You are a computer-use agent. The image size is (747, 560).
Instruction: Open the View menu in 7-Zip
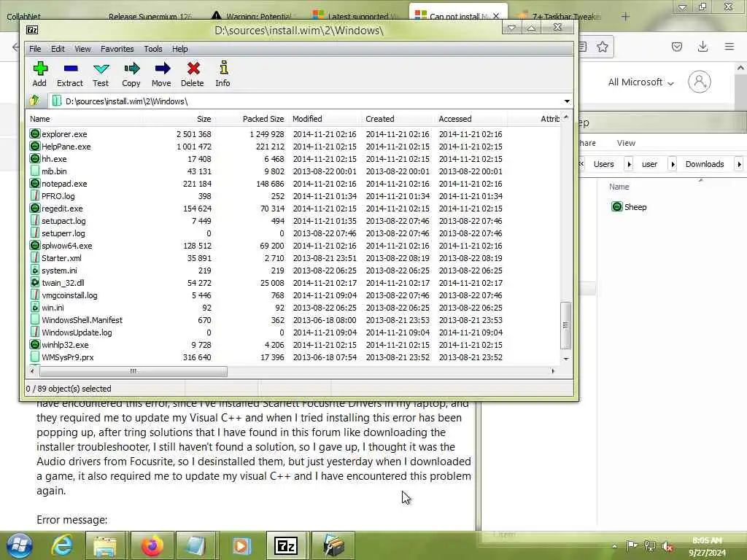[x=82, y=49]
